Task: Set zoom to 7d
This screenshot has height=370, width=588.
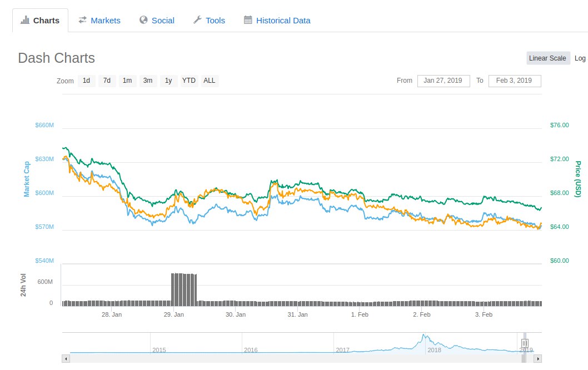Action: [107, 81]
